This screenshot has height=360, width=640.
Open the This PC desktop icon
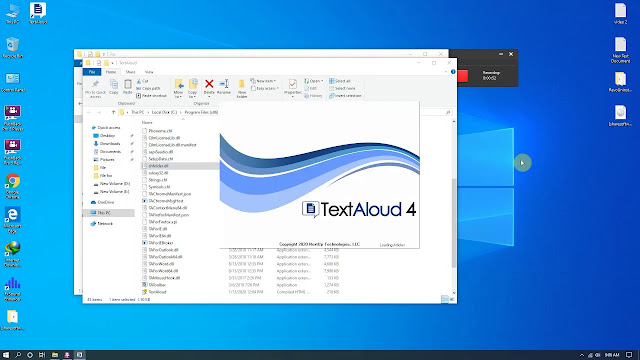[13, 13]
